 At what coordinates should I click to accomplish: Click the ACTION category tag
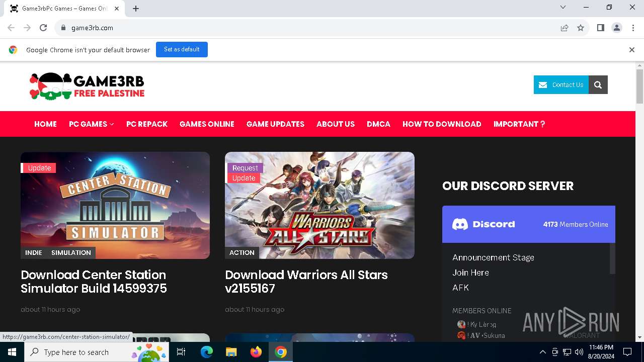coord(242,252)
